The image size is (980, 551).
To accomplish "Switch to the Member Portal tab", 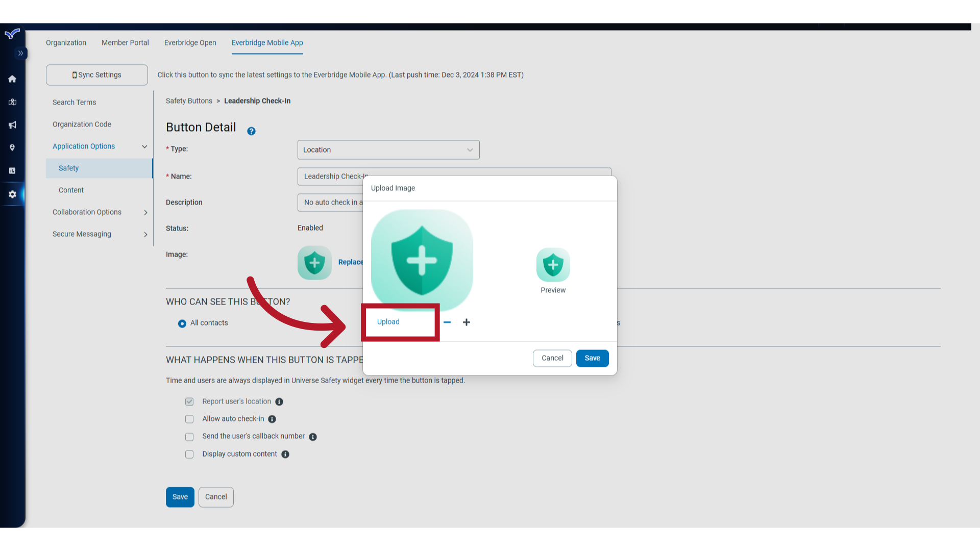I will [x=125, y=43].
